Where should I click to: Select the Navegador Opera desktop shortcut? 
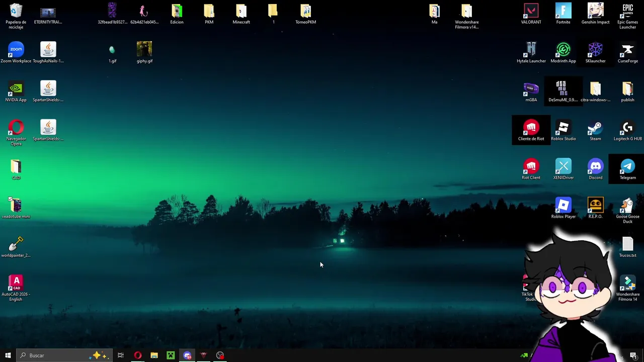point(16,133)
